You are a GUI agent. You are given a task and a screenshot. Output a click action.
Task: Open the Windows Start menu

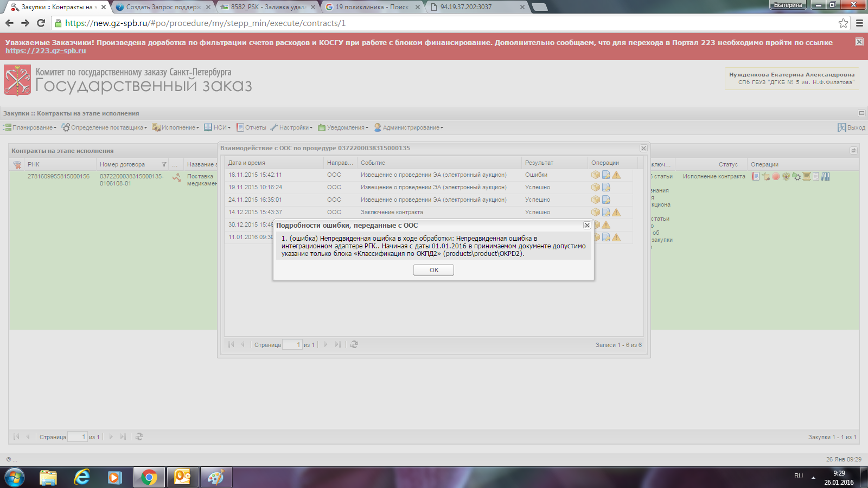click(15, 477)
